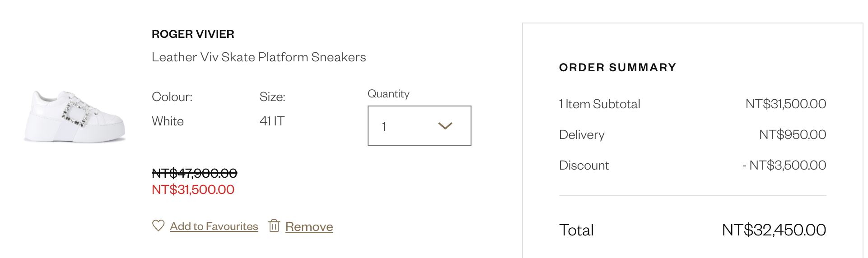Expand the quantity chevron arrow
The height and width of the screenshot is (258, 868).
pos(445,126)
